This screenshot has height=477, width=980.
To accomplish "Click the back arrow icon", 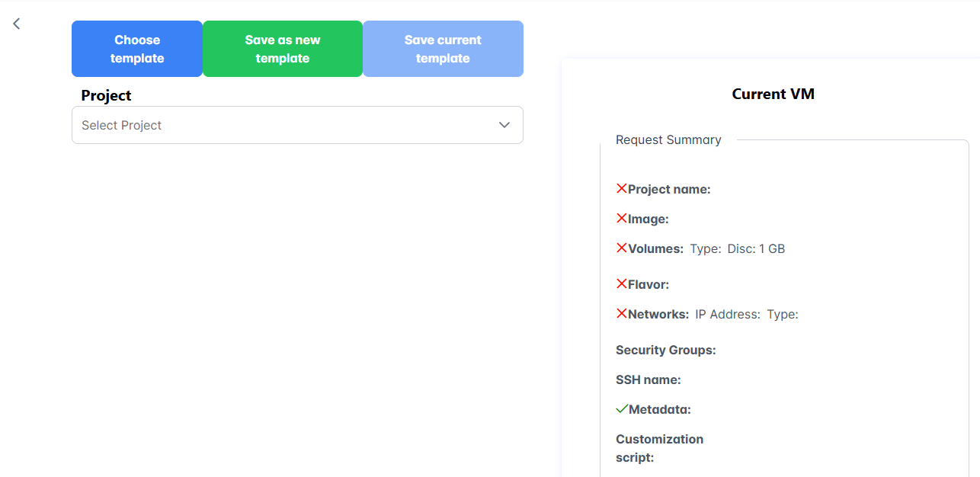I will click(16, 24).
